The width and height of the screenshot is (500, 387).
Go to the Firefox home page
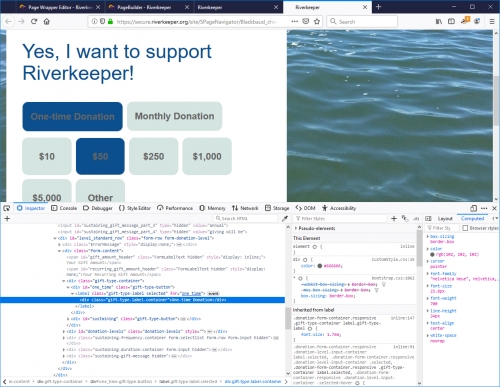coord(47,21)
